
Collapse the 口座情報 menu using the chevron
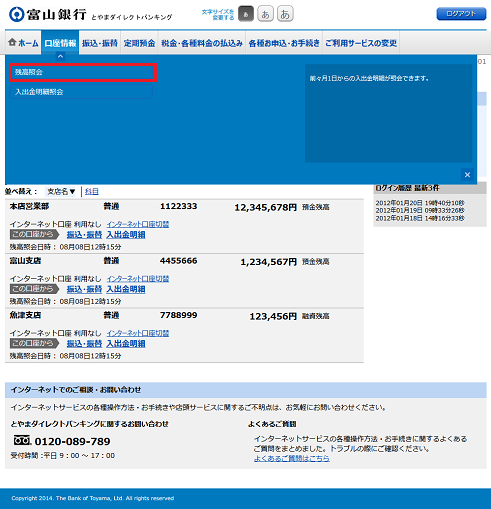[x=60, y=57]
